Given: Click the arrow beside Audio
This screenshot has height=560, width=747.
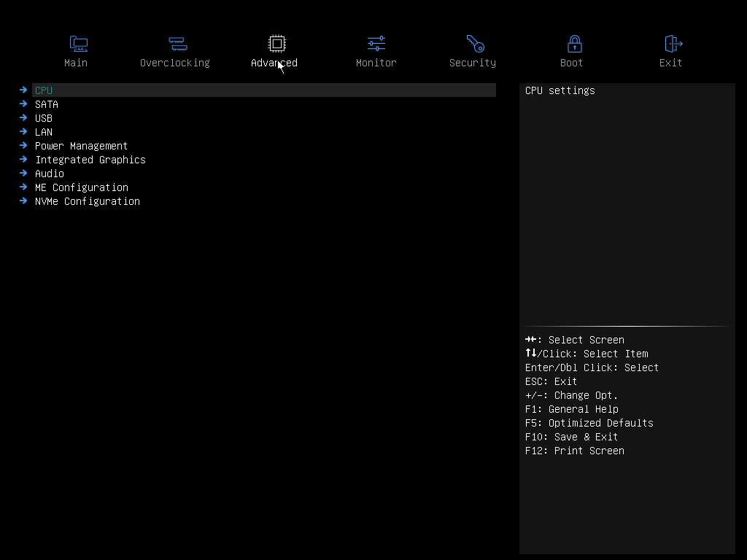Looking at the screenshot, I should pos(23,172).
